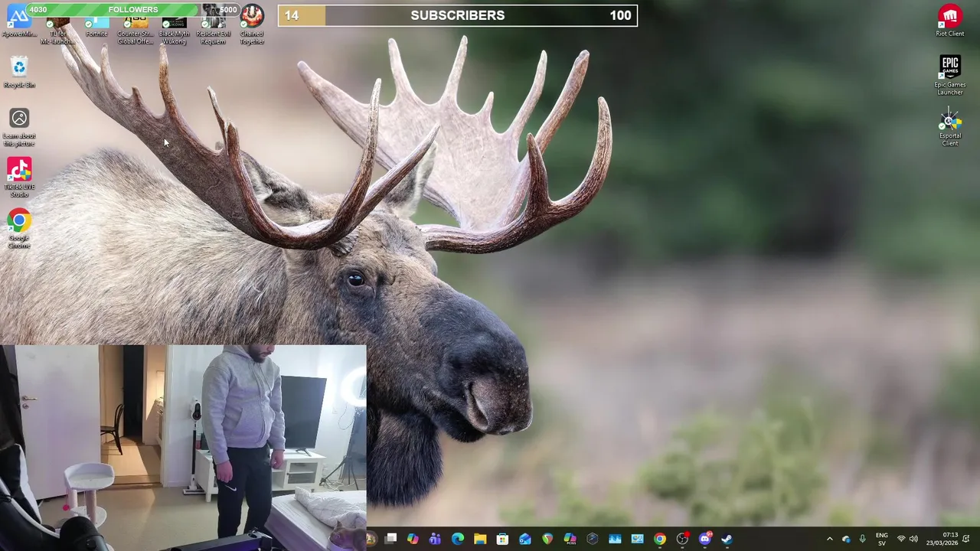Click the microphone tray icon
980x551 pixels.
862,540
